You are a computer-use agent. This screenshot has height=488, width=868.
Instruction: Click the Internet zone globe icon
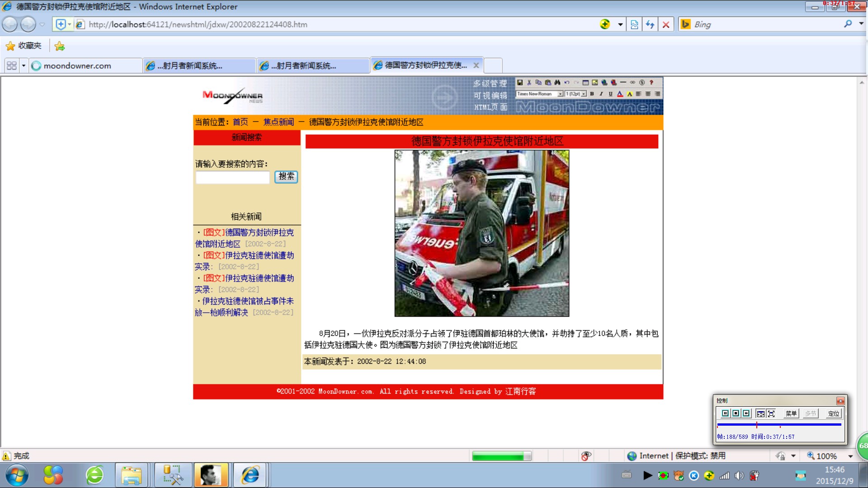(632, 456)
